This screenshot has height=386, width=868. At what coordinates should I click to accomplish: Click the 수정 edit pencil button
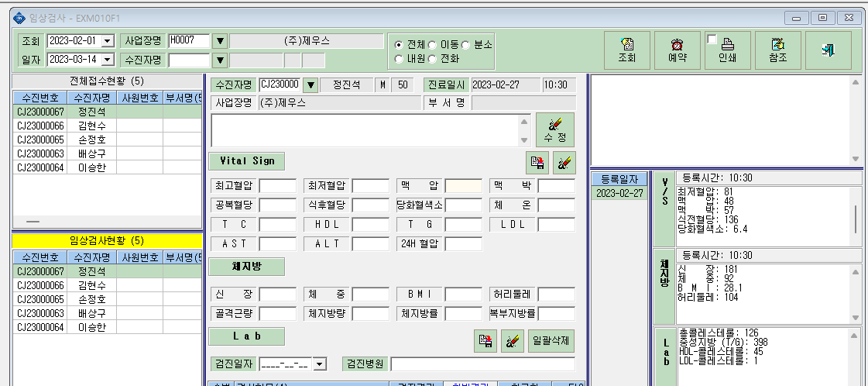555,129
